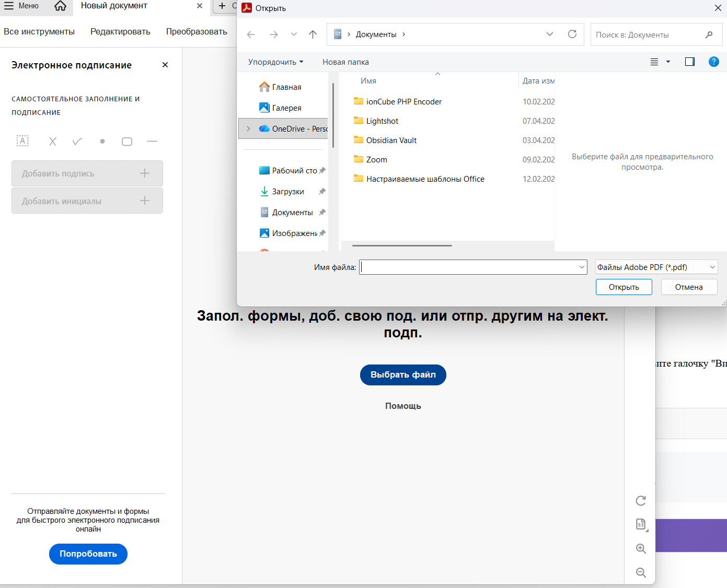Select the line dash tool
Image resolution: width=727 pixels, height=588 pixels.
pyautogui.click(x=152, y=142)
